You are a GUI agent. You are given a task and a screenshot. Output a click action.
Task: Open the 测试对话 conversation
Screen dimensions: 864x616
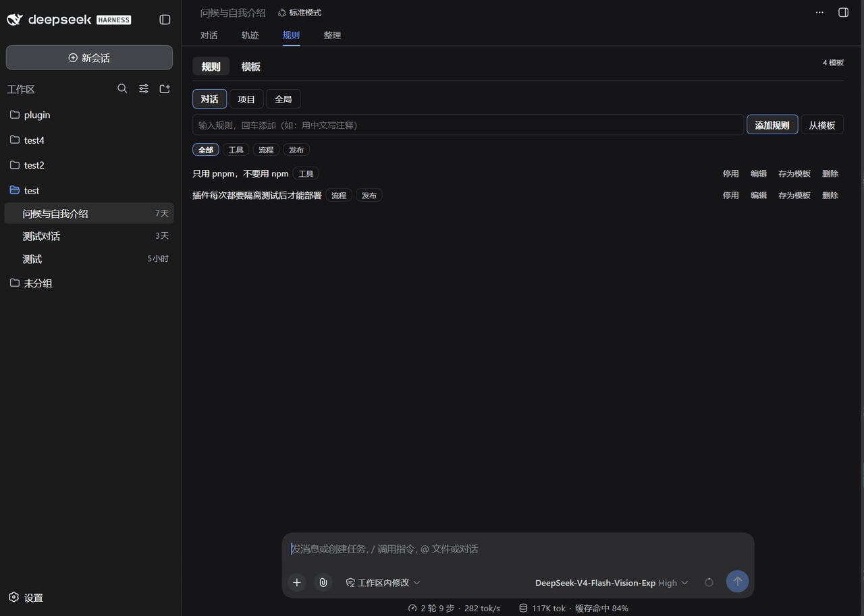coord(89,236)
